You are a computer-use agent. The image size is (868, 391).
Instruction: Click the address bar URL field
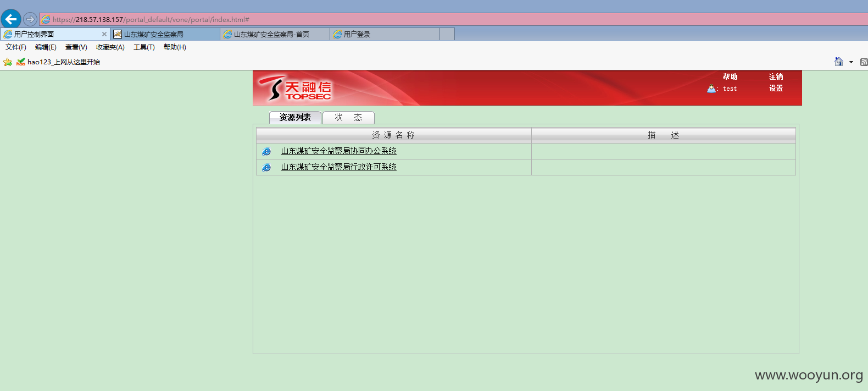[x=453, y=19]
